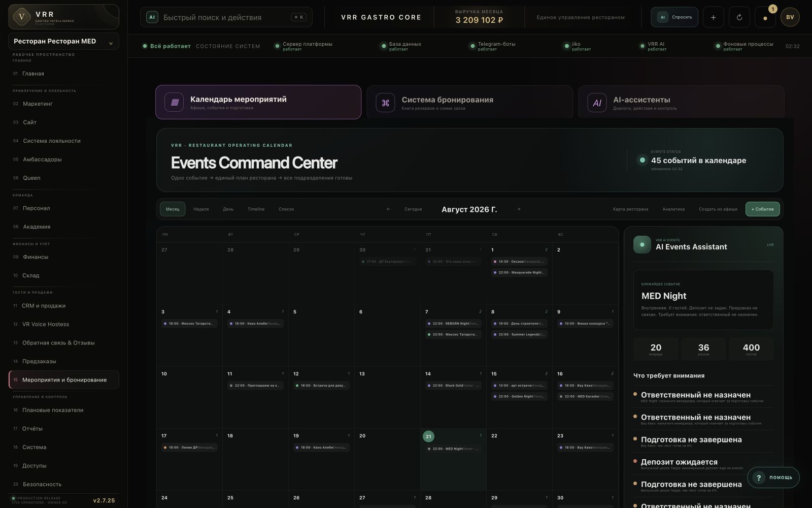Add new event with + Событие
The height and width of the screenshot is (508, 812).
coord(762,209)
